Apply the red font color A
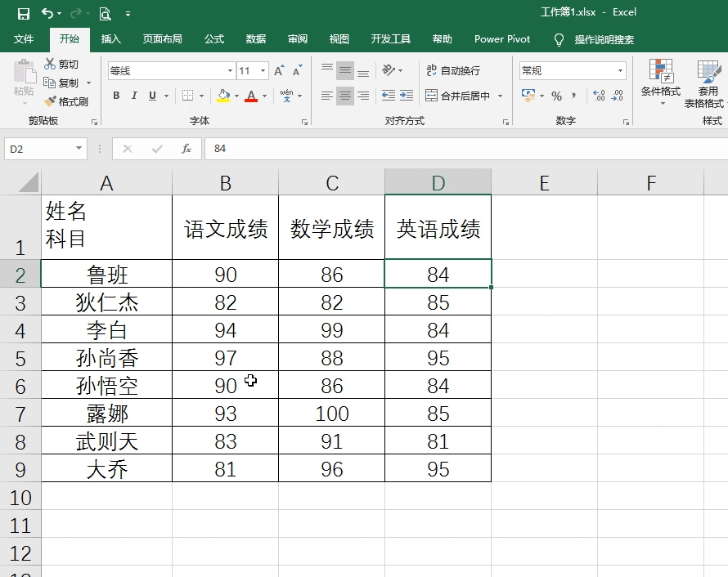This screenshot has width=728, height=577. pyautogui.click(x=251, y=96)
